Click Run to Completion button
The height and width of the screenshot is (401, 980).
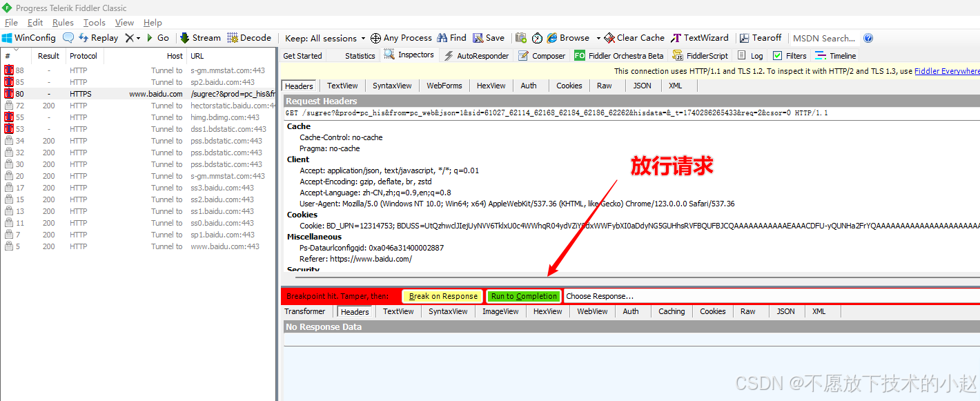(x=524, y=296)
